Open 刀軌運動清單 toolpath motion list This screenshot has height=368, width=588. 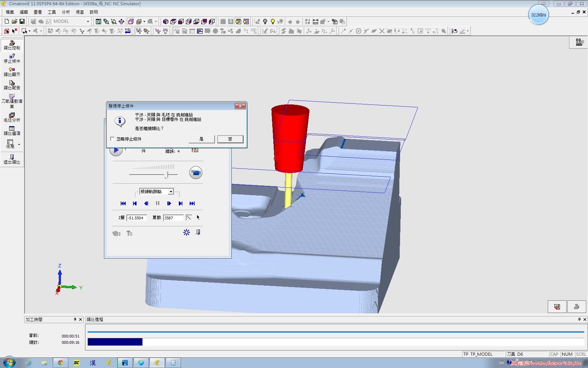(12, 101)
